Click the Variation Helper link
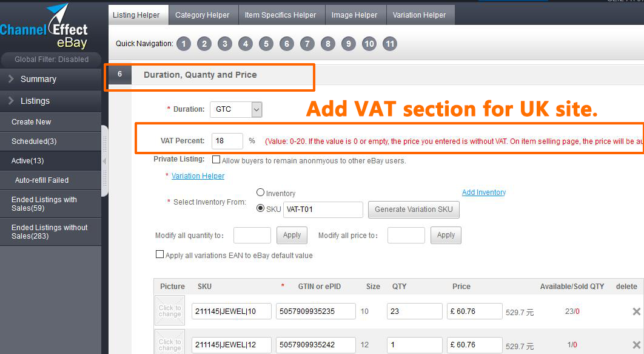This screenshot has height=354, width=644. pyautogui.click(x=198, y=176)
